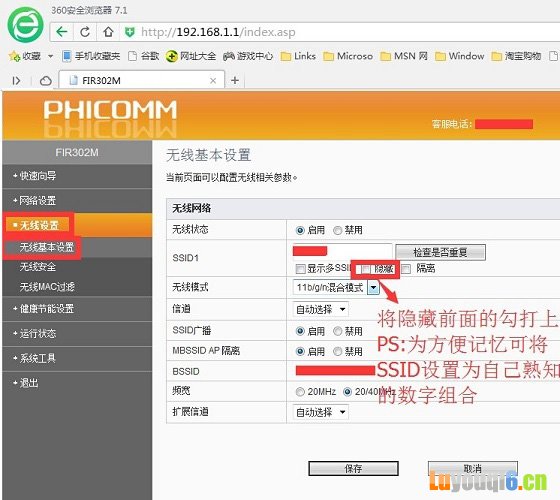The height and width of the screenshot is (500, 560).
Task: Open 无线安全 in sidebar menu
Action: point(38,266)
